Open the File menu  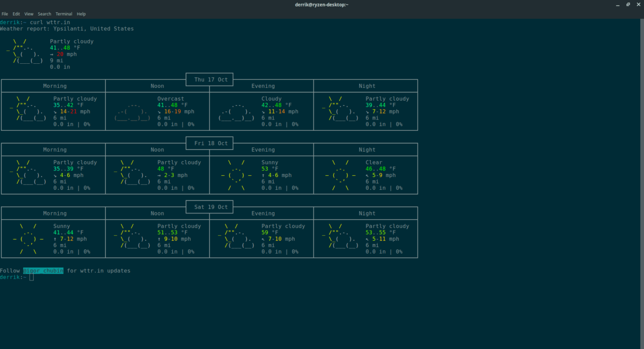[5, 13]
